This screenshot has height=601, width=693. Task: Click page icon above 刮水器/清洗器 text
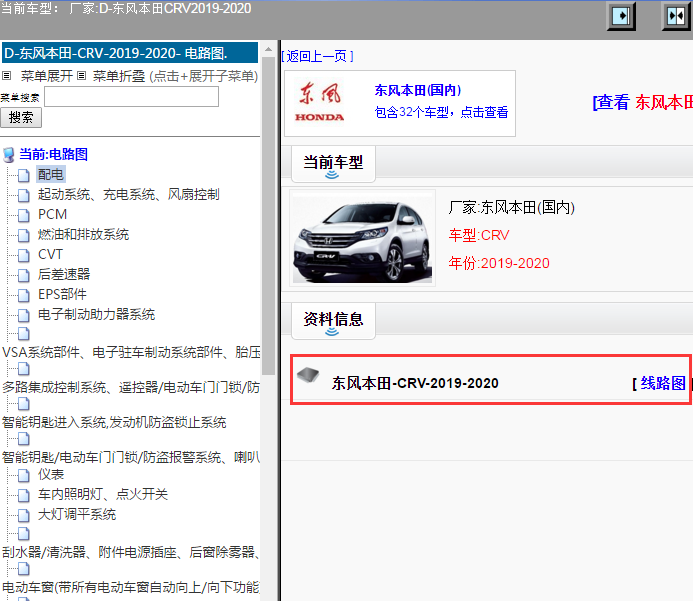pyautogui.click(x=24, y=534)
